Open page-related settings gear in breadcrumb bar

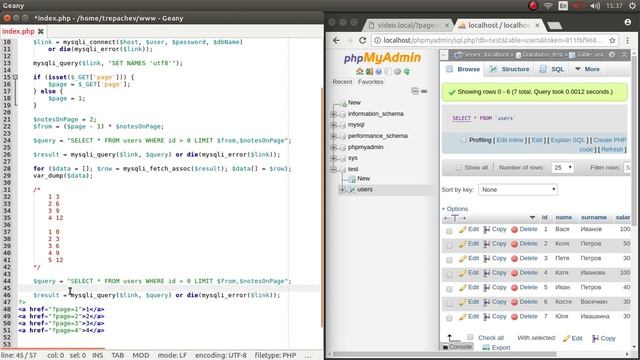(x=612, y=54)
